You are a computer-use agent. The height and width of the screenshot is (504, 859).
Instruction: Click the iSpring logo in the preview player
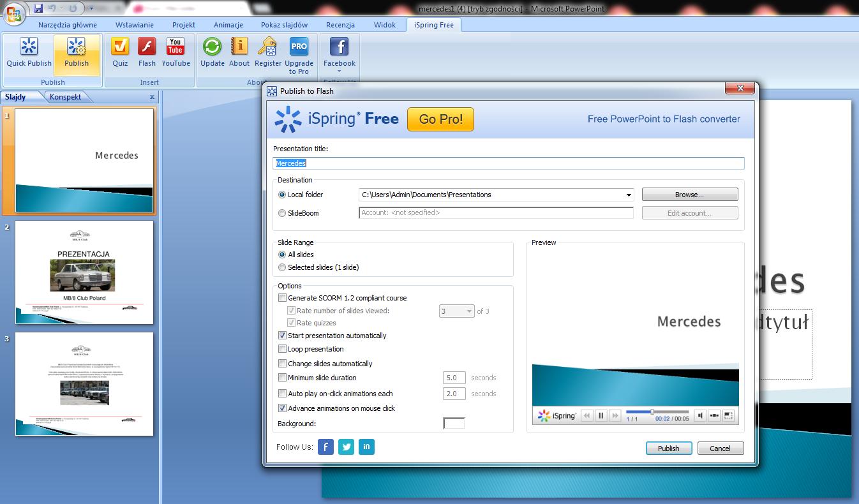pos(557,416)
